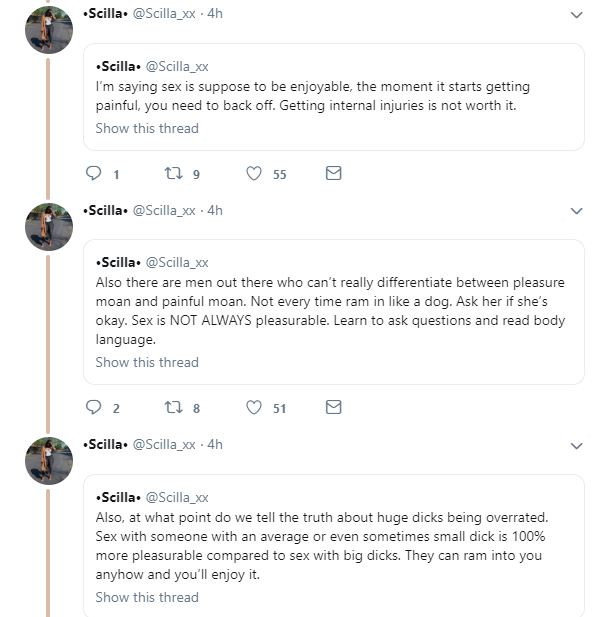The image size is (606, 617).
Task: Open Scilla's profile picture on first tweet
Action: click(x=48, y=28)
